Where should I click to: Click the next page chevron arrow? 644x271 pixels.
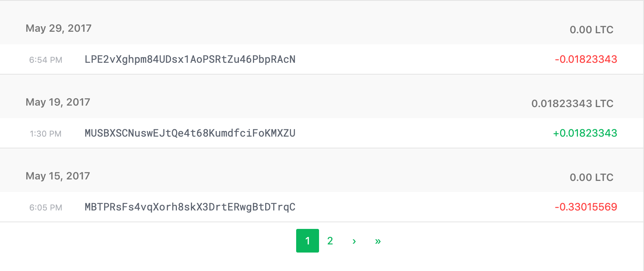click(x=354, y=241)
